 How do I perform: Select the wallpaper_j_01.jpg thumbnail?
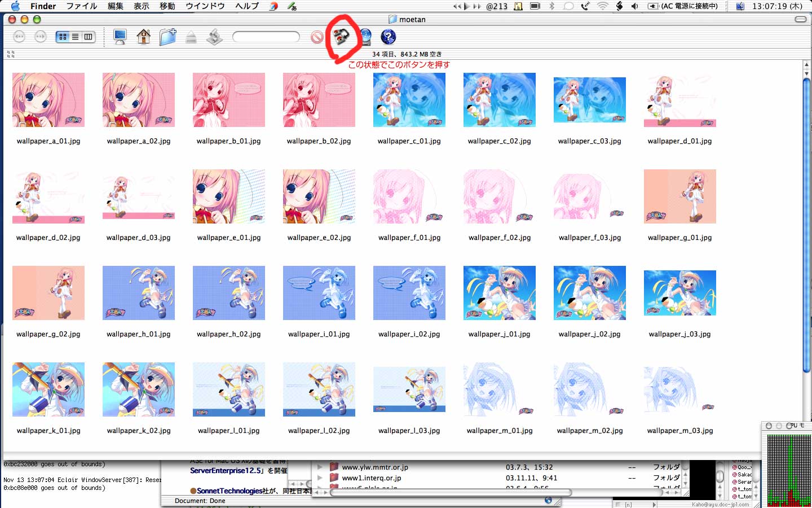(499, 293)
